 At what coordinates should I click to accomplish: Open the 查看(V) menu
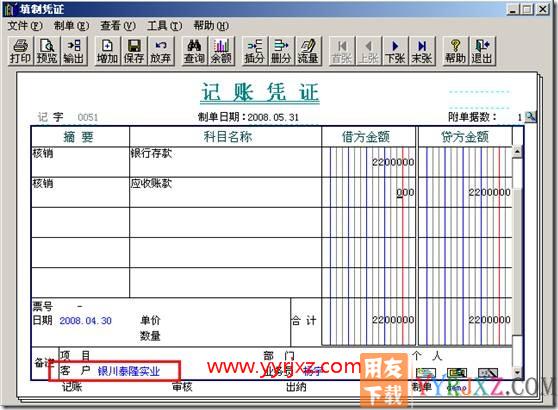(118, 26)
